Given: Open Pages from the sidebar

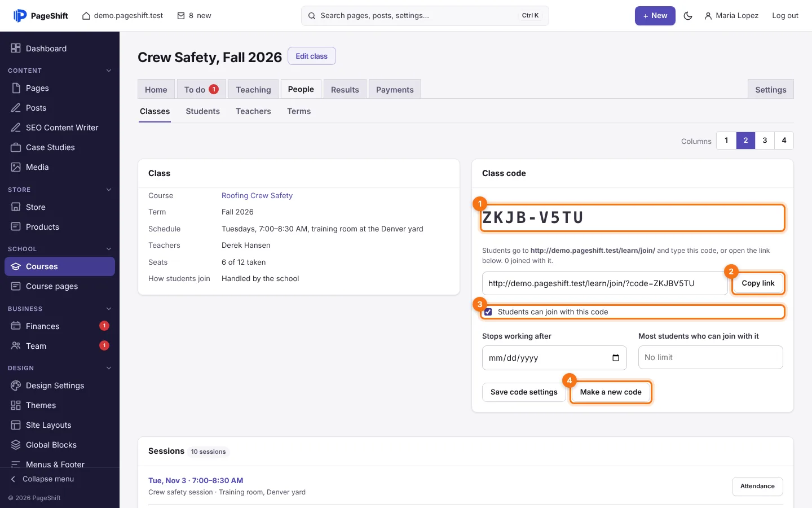Looking at the screenshot, I should click(x=60, y=88).
